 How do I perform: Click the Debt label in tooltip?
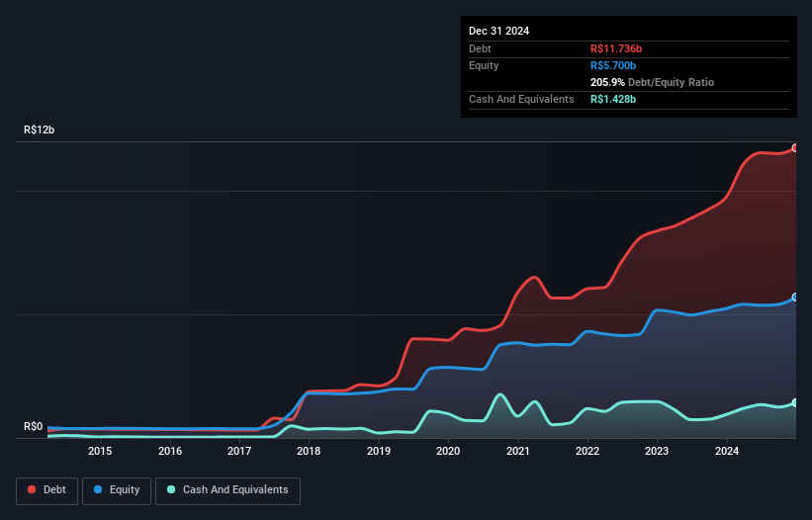coord(480,48)
